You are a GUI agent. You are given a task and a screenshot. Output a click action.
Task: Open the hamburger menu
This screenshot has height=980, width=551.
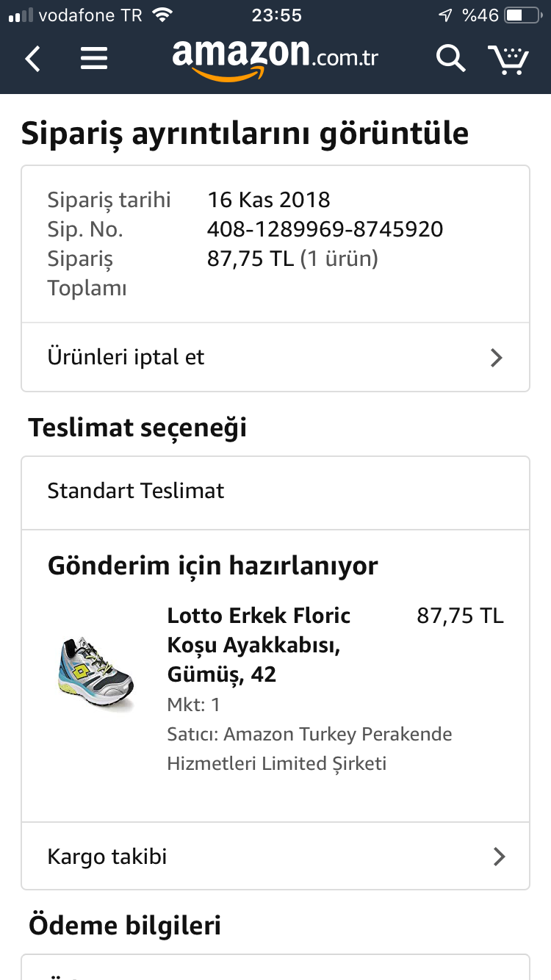tap(94, 58)
